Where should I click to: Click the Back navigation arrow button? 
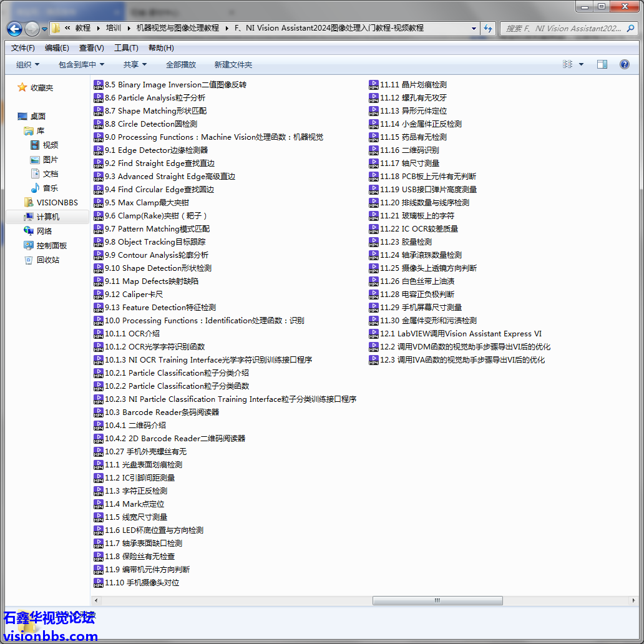coord(15,29)
